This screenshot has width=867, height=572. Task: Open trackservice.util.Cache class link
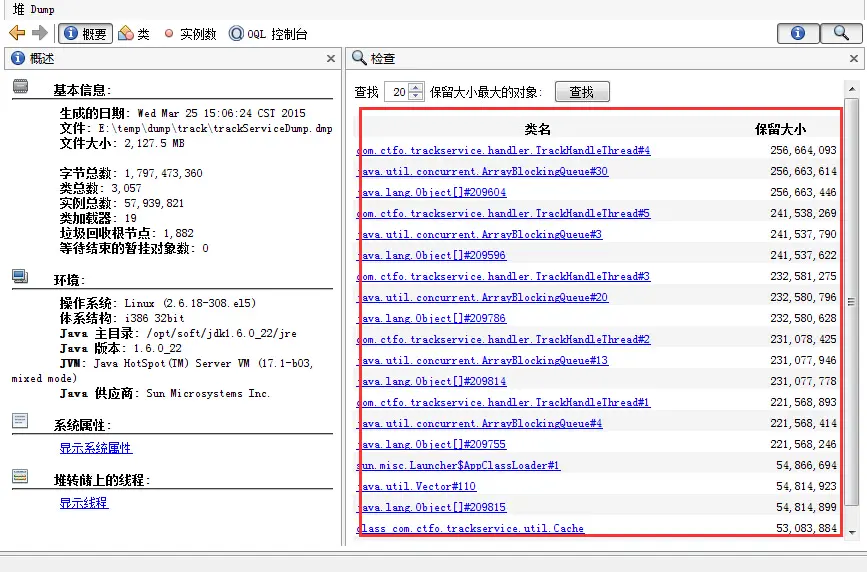point(470,529)
